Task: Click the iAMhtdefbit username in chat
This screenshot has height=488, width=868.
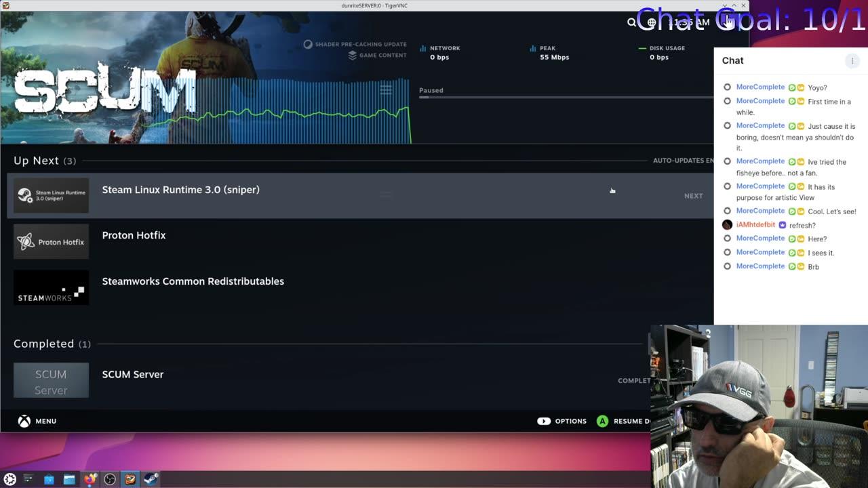Action: pyautogui.click(x=755, y=225)
